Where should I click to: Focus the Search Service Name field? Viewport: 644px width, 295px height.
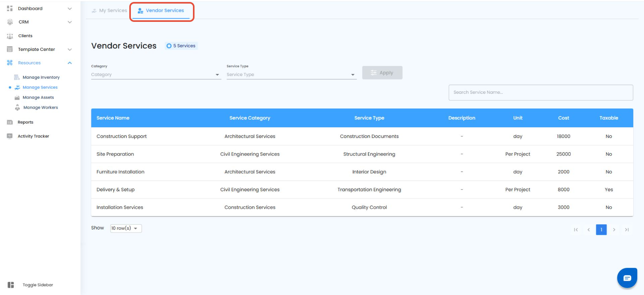541,93
